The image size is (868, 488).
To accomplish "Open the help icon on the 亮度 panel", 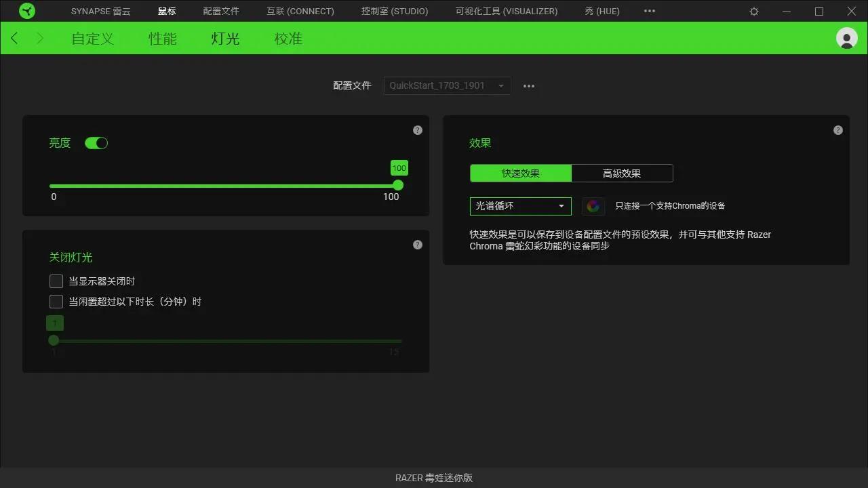I will pos(418,129).
